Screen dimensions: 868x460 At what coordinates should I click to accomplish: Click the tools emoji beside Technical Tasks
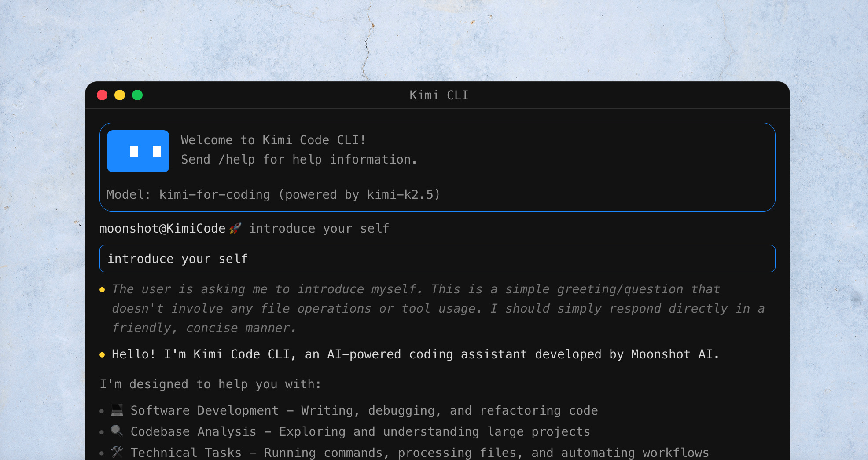point(117,452)
